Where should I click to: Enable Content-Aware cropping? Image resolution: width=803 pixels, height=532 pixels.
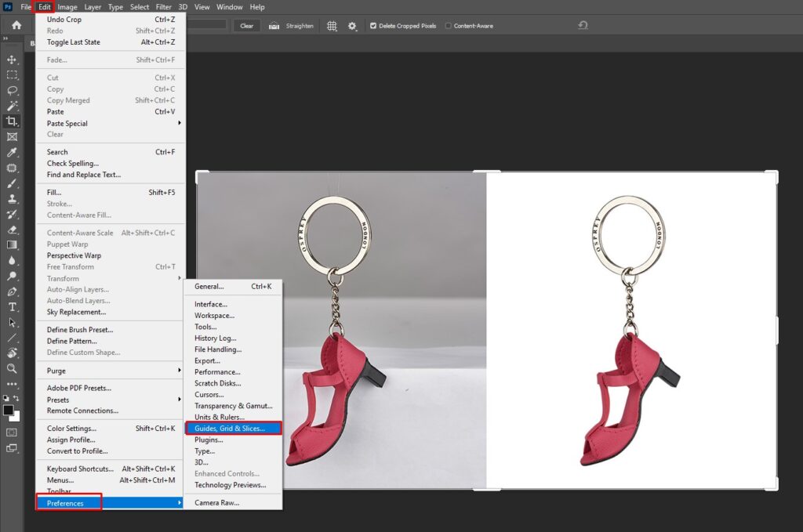[x=450, y=25]
